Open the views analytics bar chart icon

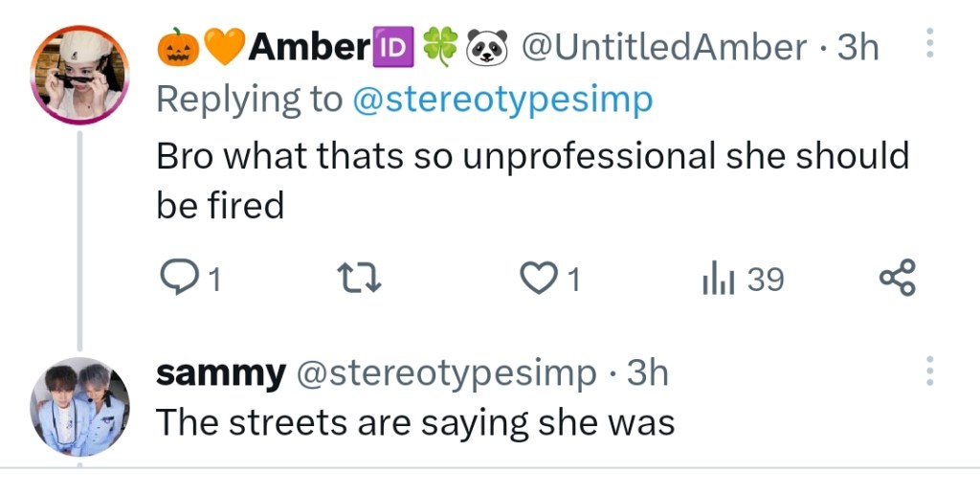coord(718,279)
